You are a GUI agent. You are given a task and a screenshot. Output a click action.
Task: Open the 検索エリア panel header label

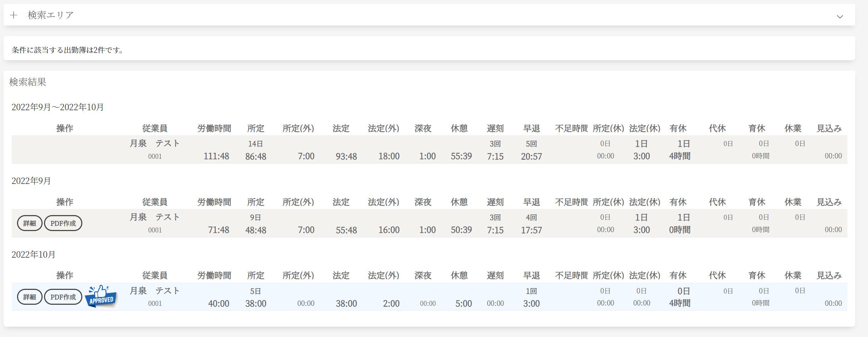coord(51,15)
